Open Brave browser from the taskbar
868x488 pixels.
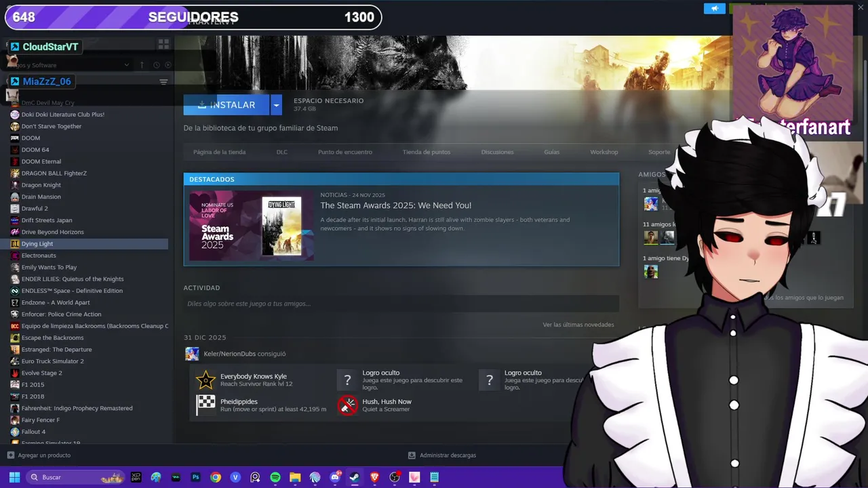coord(374,477)
